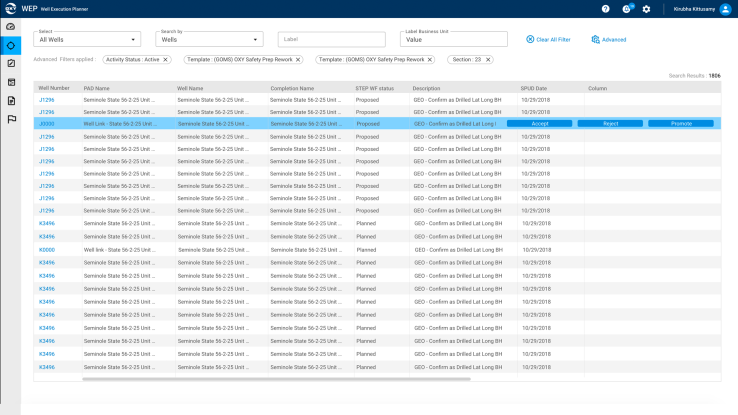
Task: Click SPUD date in the K0000 row
Action: (x=537, y=250)
